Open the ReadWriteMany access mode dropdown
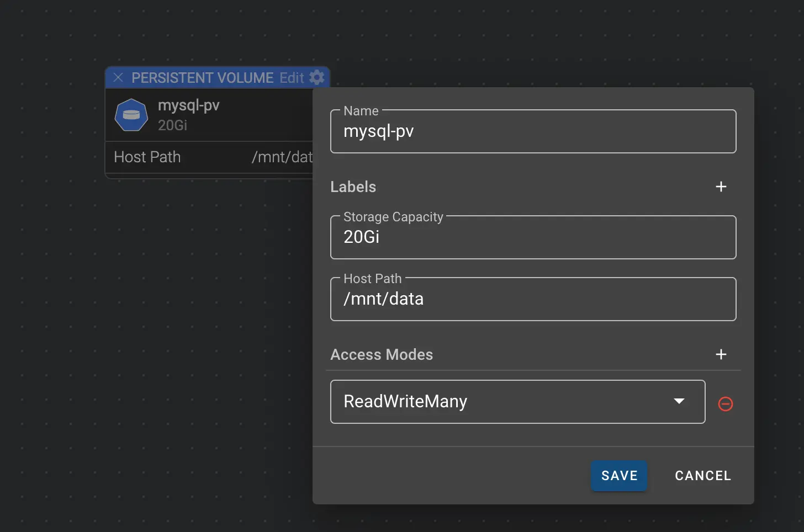 click(x=518, y=402)
